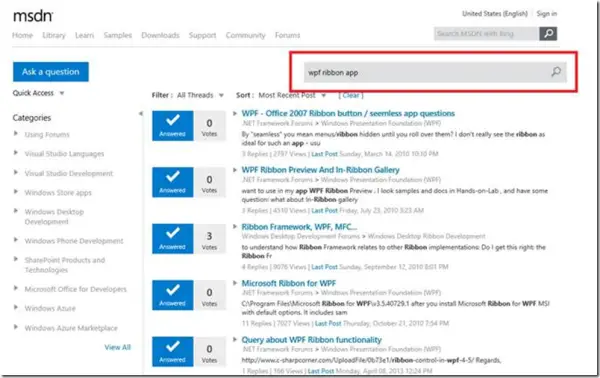Expand the SharePoint Products and Technologies category
This screenshot has width=600, height=378.
[x=16, y=259]
